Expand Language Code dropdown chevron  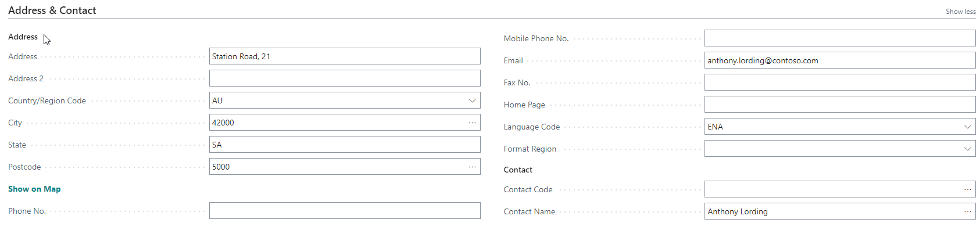[x=967, y=127]
